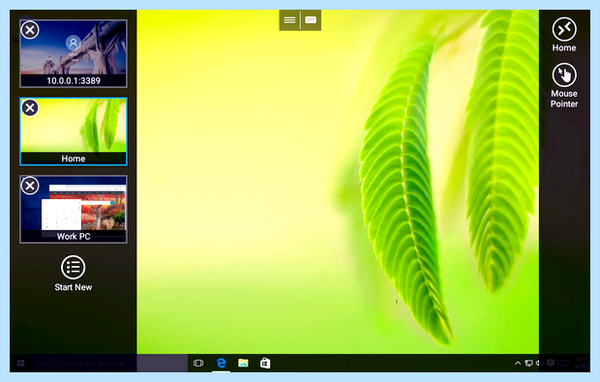Go to the Home connection center button

tap(564, 34)
